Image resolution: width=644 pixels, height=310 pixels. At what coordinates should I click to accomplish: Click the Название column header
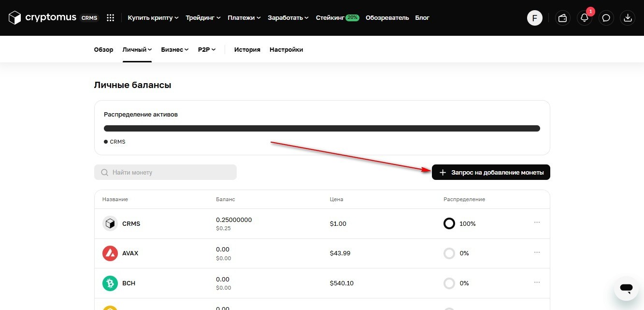click(115, 199)
